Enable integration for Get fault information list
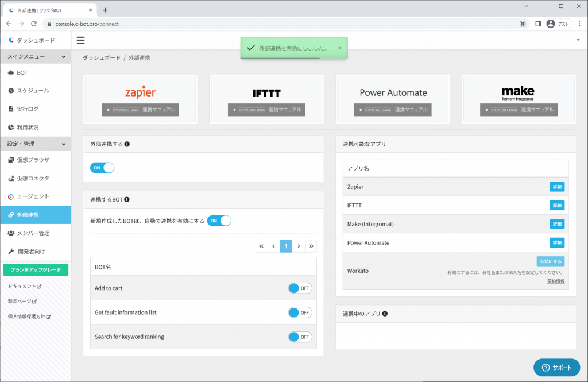This screenshot has height=382, width=588. pyautogui.click(x=300, y=312)
